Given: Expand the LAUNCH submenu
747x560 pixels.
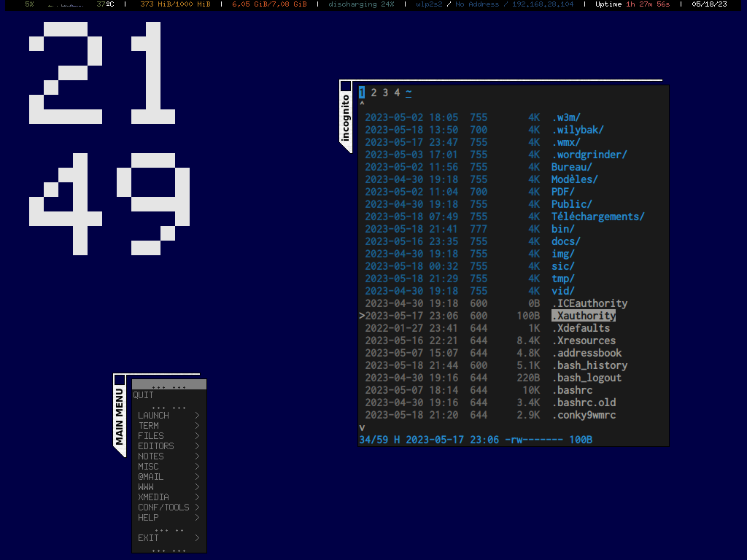Looking at the screenshot, I should [197, 416].
